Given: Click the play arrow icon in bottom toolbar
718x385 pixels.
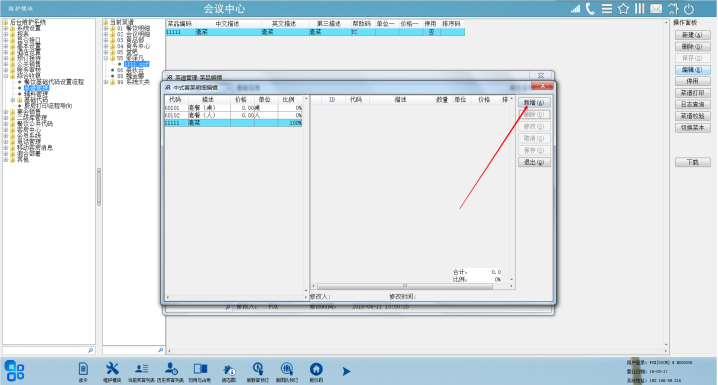Looking at the screenshot, I should tap(346, 371).
